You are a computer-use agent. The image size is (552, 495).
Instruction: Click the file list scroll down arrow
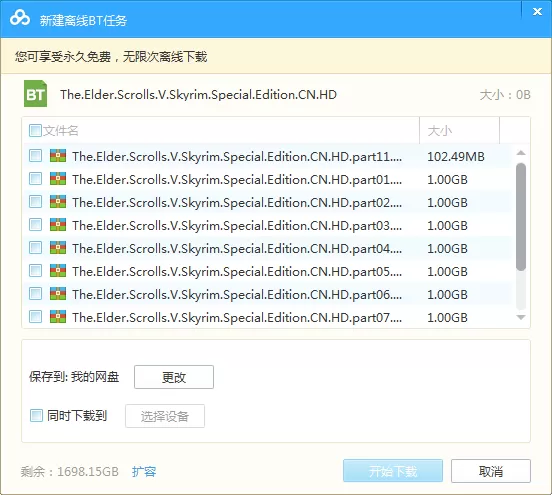[521, 318]
